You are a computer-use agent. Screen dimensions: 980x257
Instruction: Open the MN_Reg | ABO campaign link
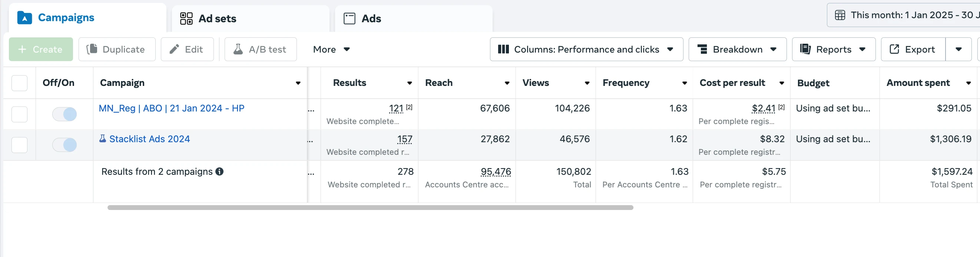171,109
